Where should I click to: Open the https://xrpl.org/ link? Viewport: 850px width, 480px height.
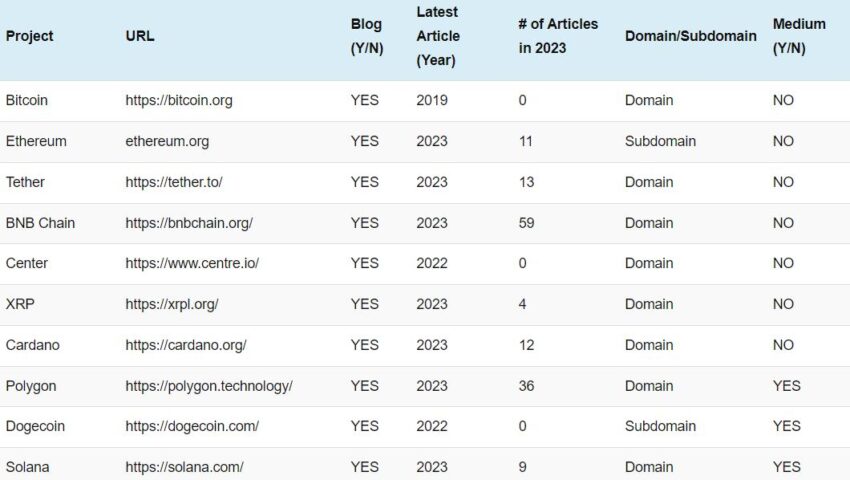pos(172,304)
